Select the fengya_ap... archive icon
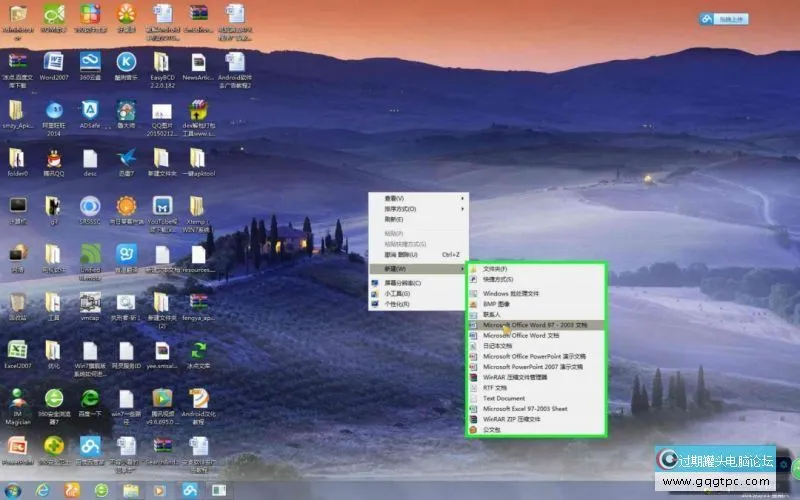800x500 pixels. [x=198, y=306]
